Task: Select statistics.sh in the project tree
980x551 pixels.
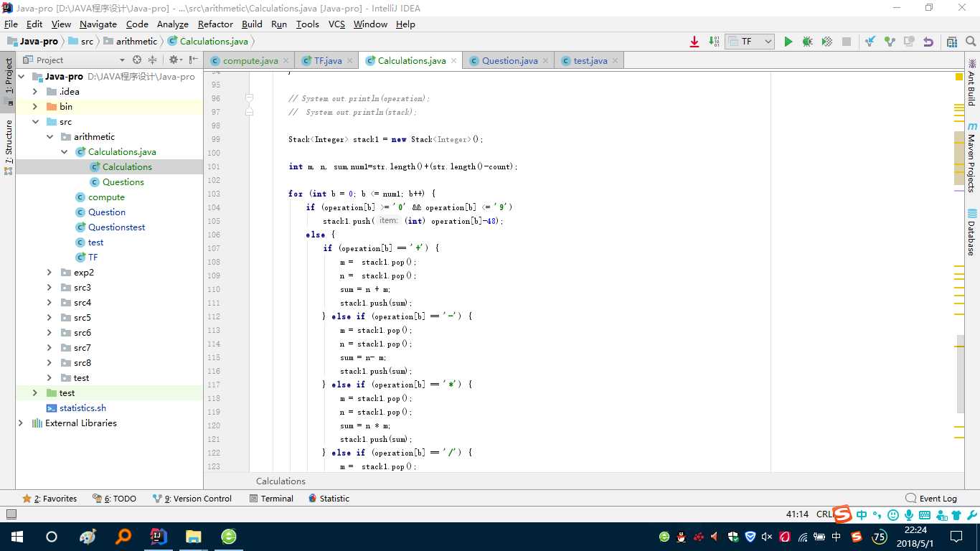Action: coord(83,408)
